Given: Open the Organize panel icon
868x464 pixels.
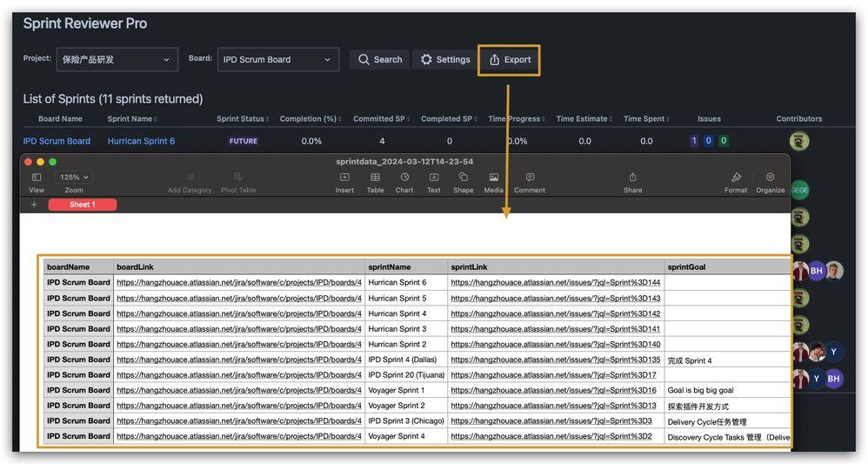Looking at the screenshot, I should tap(770, 178).
